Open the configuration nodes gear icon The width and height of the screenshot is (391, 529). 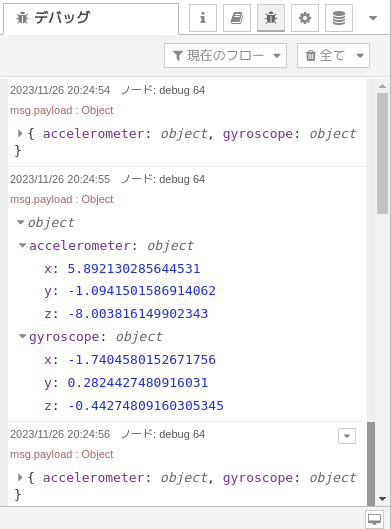pyautogui.click(x=305, y=18)
